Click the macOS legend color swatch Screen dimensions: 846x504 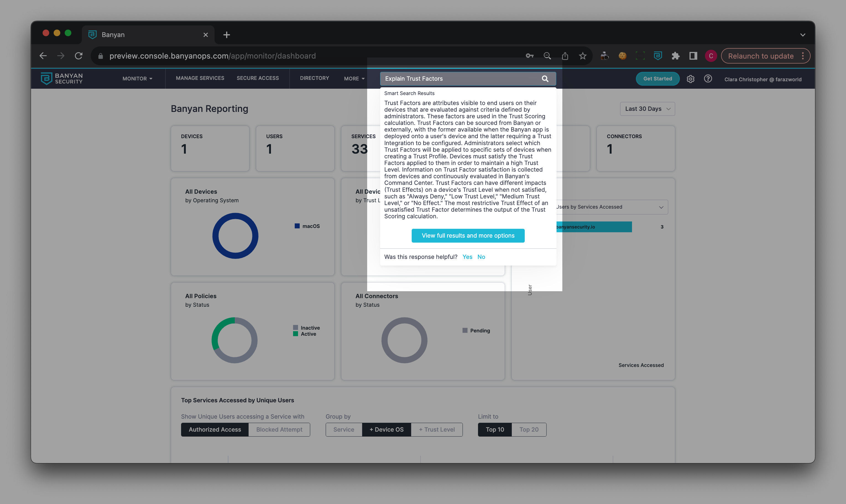click(x=297, y=226)
